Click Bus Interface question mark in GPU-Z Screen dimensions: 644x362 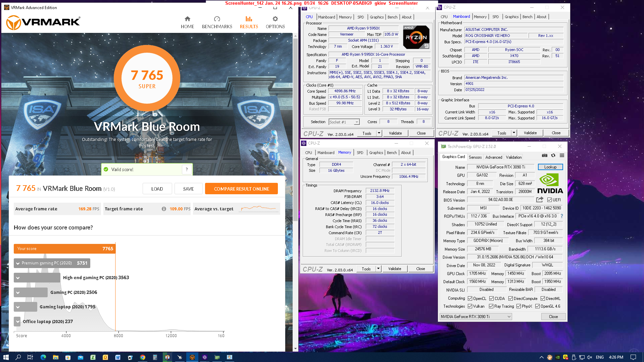[x=562, y=216]
